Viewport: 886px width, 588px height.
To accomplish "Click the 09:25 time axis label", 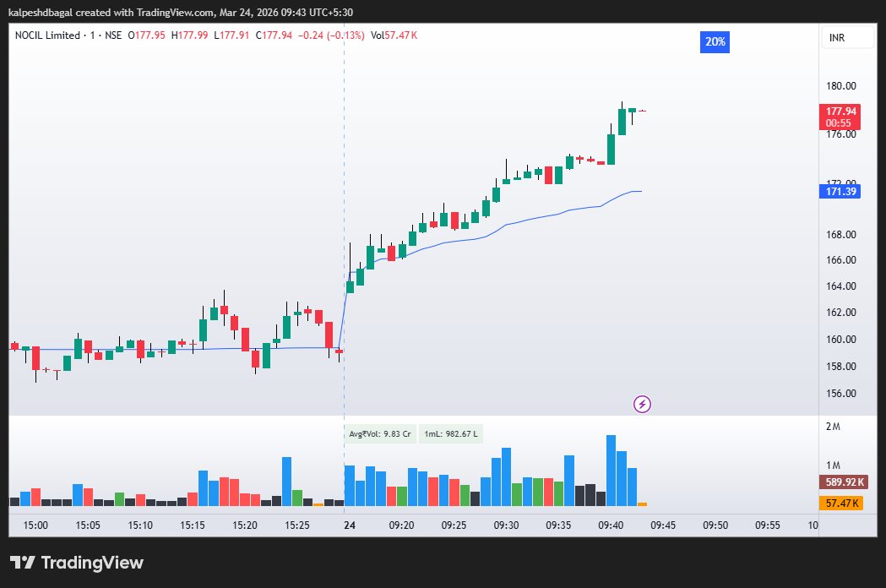I will [454, 525].
